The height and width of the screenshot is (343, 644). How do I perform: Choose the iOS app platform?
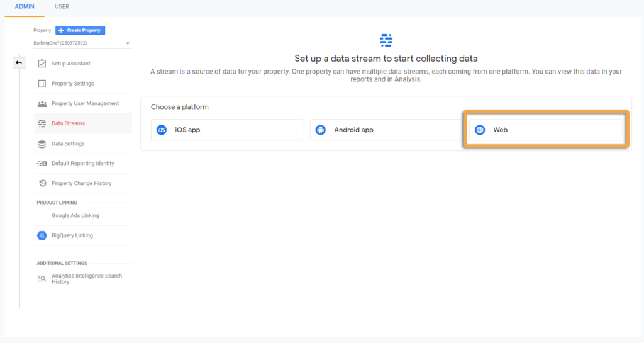226,130
